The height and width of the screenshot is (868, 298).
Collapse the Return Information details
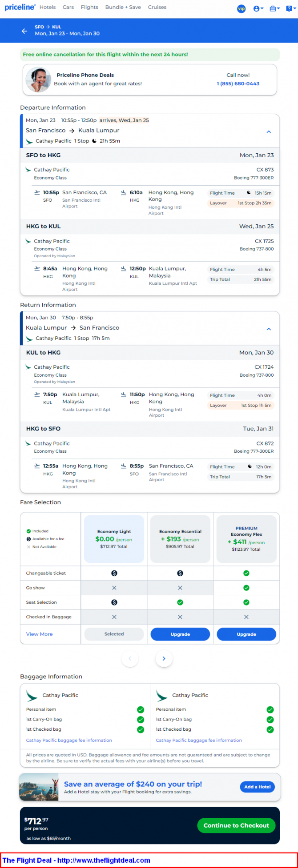269,329
